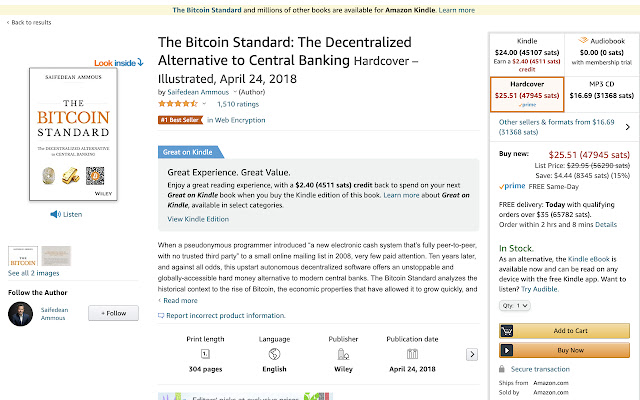Click the Publisher building icon
Screen dimensions: 640x400
pos(342,354)
